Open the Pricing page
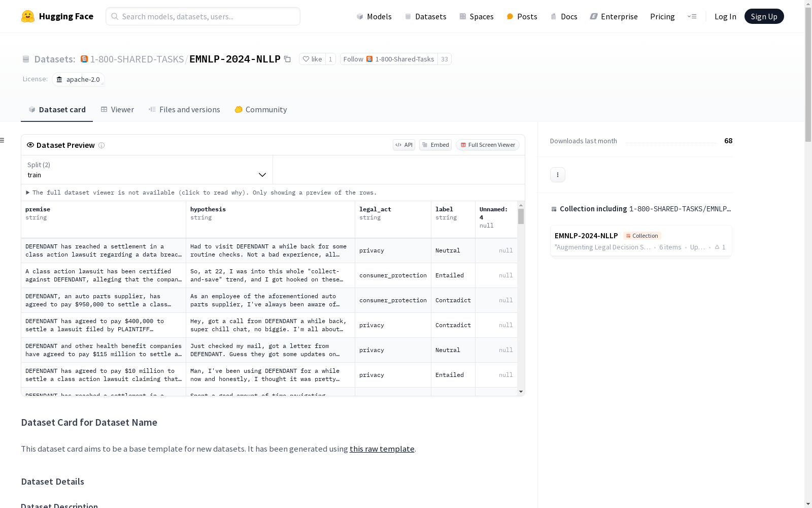Viewport: 812px width, 508px height. coord(662,16)
